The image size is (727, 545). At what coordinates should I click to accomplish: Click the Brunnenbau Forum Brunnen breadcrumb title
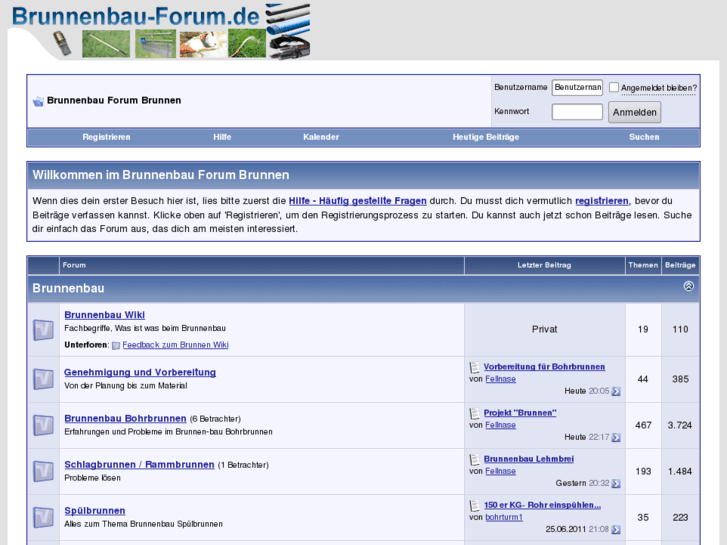point(114,100)
